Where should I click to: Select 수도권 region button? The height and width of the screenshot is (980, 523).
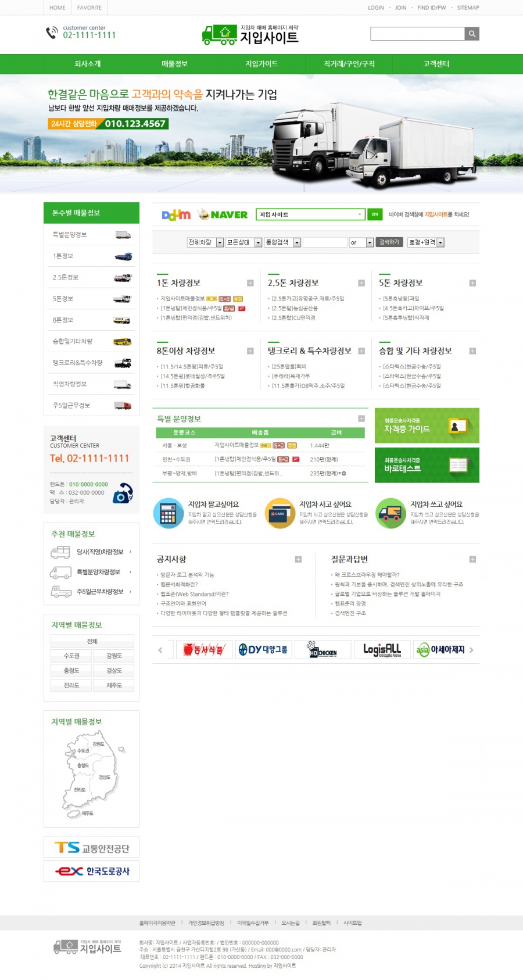pos(71,656)
